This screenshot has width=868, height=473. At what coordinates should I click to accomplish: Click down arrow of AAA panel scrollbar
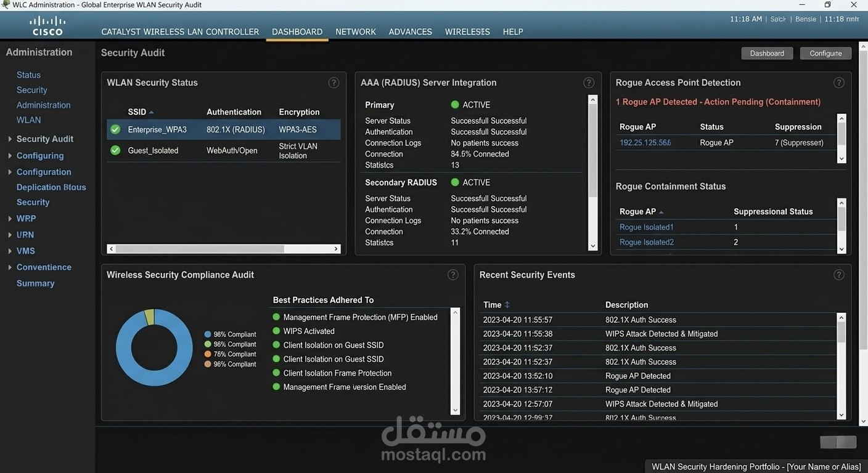(593, 246)
